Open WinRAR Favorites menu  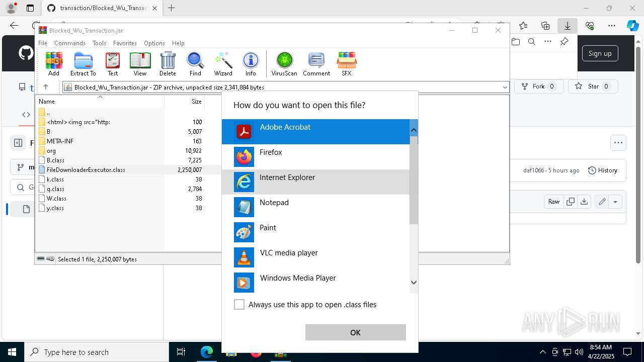click(x=125, y=43)
